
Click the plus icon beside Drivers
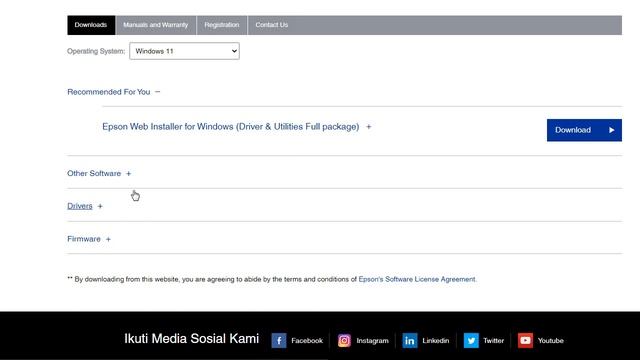100,207
